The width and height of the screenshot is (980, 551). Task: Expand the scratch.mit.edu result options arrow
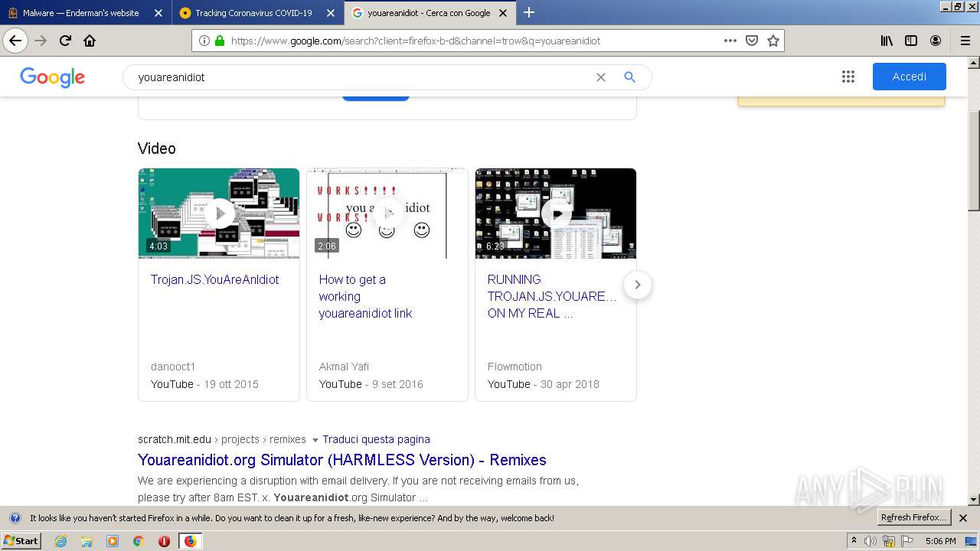[315, 440]
